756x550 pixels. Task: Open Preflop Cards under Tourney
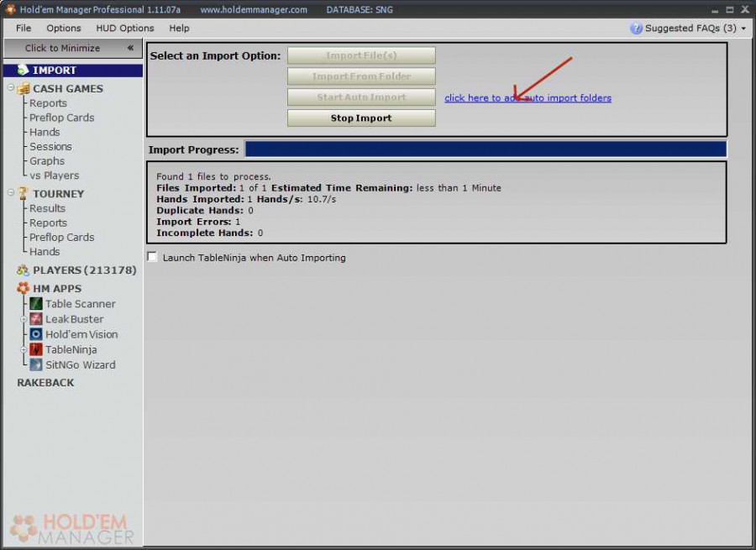(61, 237)
